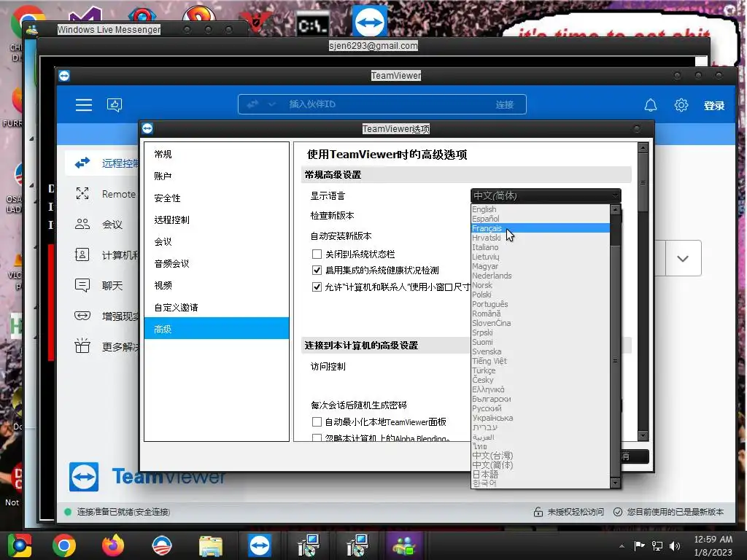Screen dimensions: 747x560
Task: Select Français in the language list
Action: point(541,228)
